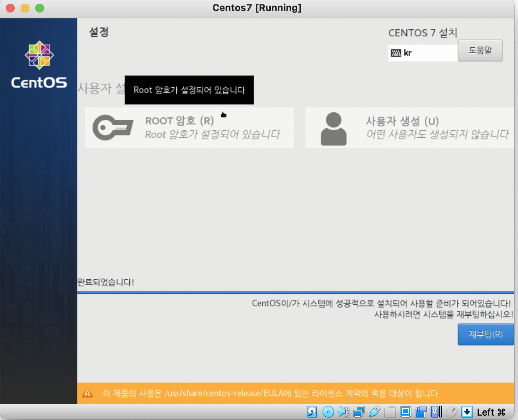Click the 설정 heading text
Image resolution: width=518 pixels, height=420 pixels.
99,32
